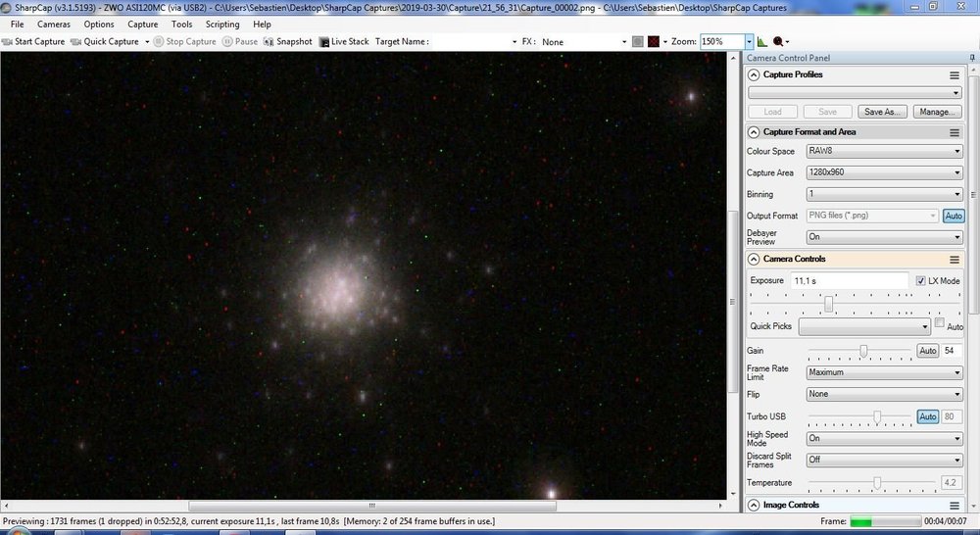
Task: Click the pin icon of Camera Control Panel
Action: point(972,58)
